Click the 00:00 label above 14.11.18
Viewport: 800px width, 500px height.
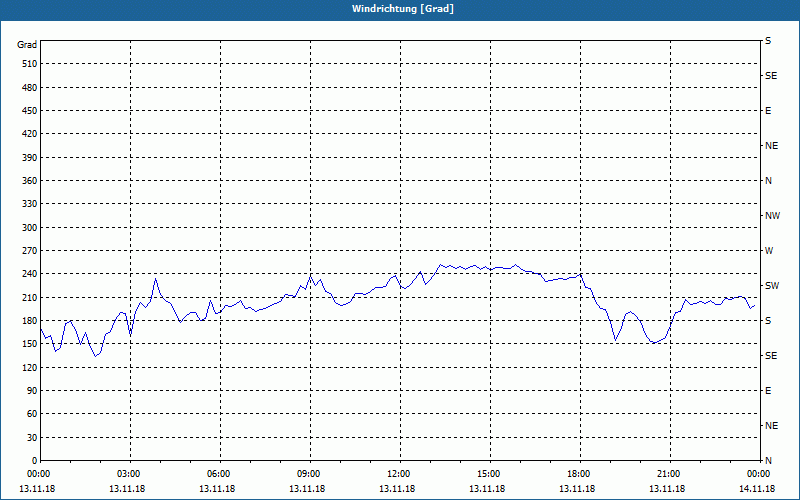(760, 474)
